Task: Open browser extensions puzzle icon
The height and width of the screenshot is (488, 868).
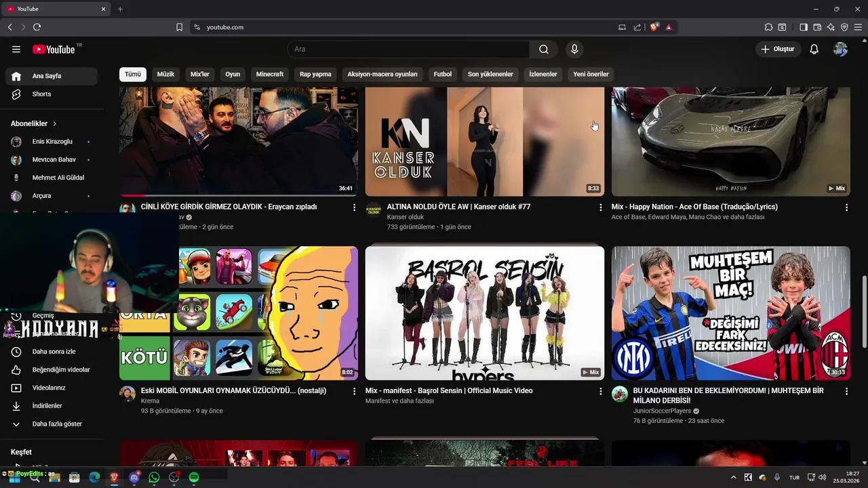Action: point(768,27)
